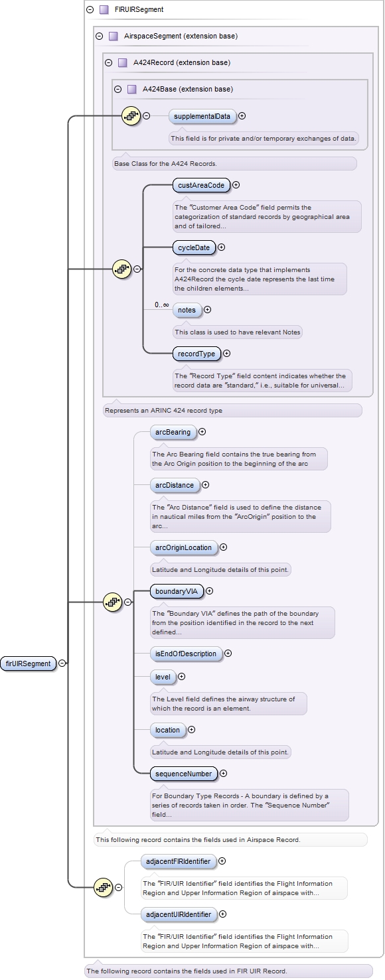Expand the level element
Image resolution: width=385 pixels, height=980 pixels.
pos(181,677)
